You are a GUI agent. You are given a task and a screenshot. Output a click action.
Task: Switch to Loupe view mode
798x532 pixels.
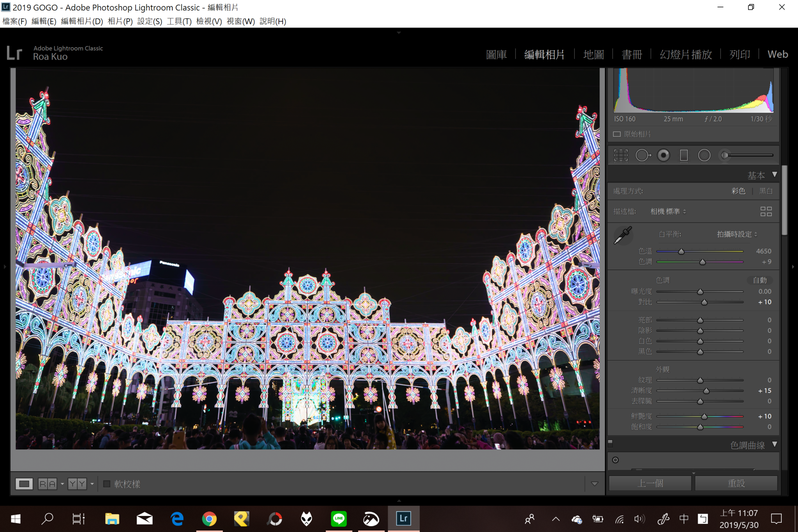tap(24, 484)
